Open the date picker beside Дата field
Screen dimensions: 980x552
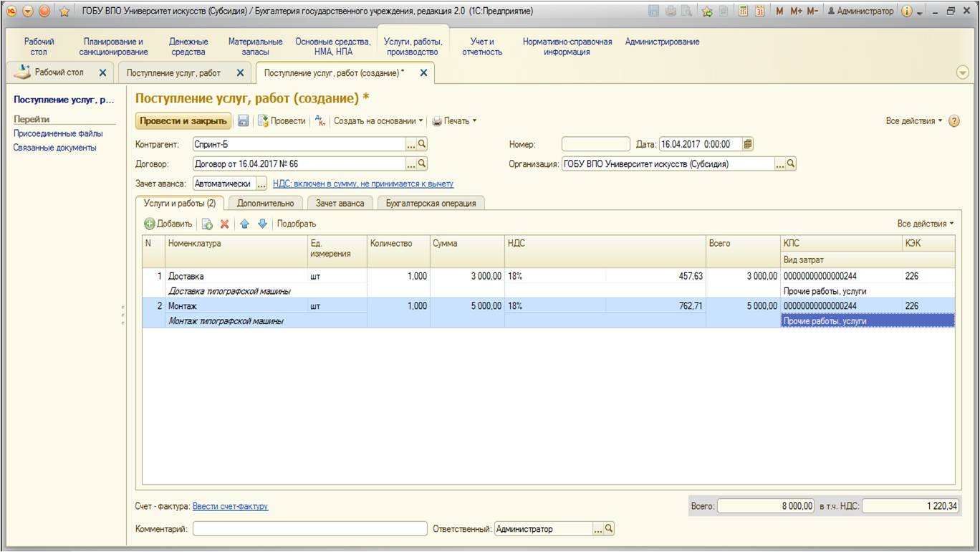[748, 144]
